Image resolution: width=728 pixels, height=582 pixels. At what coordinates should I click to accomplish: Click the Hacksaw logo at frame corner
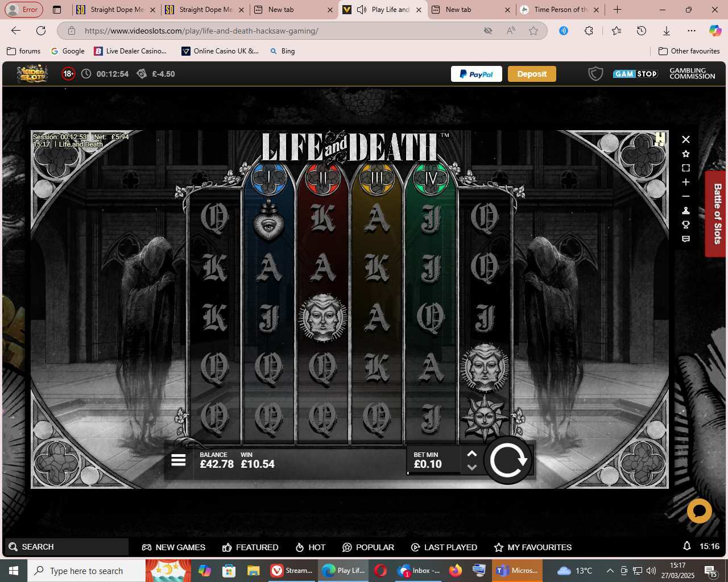(660, 139)
